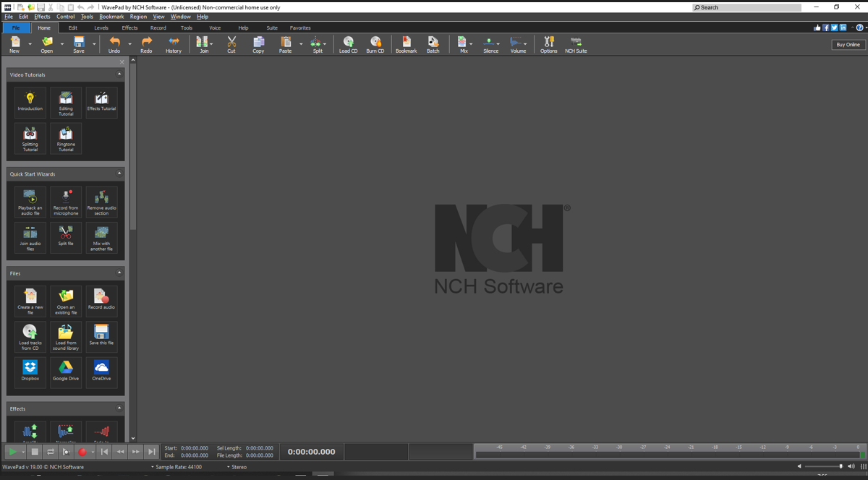This screenshot has height=480, width=868.
Task: Open the Load CD tool
Action: (348, 45)
